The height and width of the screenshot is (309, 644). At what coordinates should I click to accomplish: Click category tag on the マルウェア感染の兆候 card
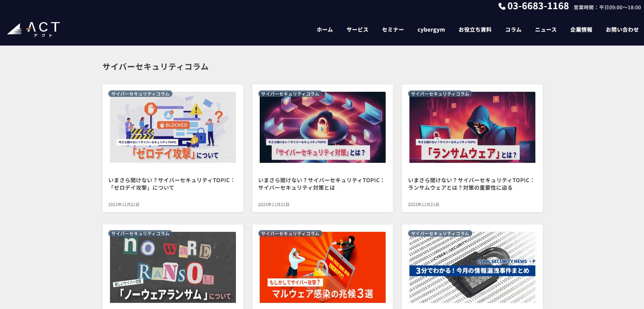click(290, 234)
